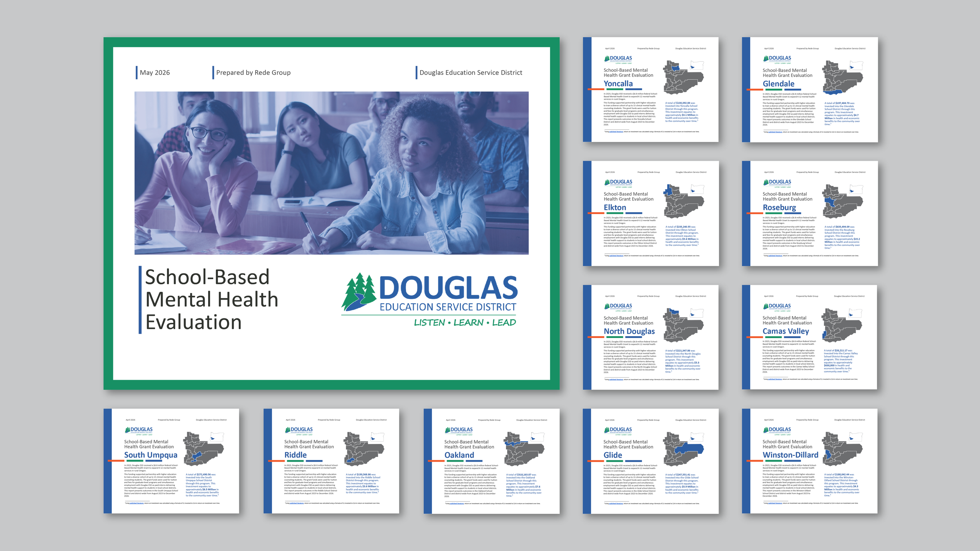Screen dimensions: 980x551
Task: Select the county map on the Riddle page
Action: [x=364, y=449]
